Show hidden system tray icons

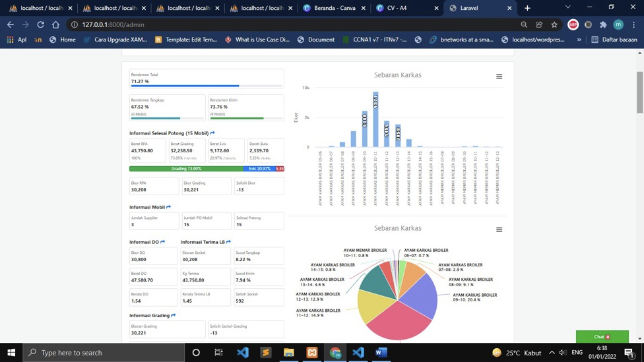coord(552,353)
